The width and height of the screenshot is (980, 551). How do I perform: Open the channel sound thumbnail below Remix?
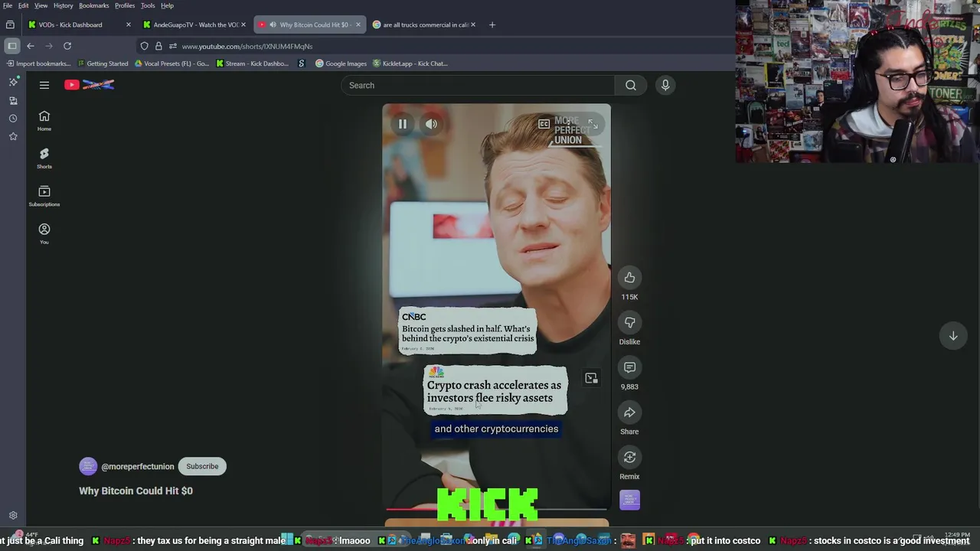(629, 500)
